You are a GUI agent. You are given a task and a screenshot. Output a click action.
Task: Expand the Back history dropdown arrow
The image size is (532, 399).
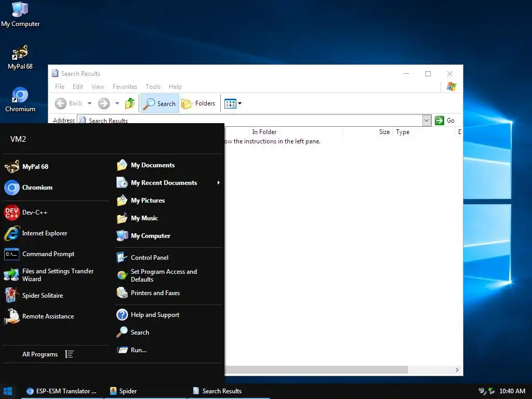click(89, 103)
